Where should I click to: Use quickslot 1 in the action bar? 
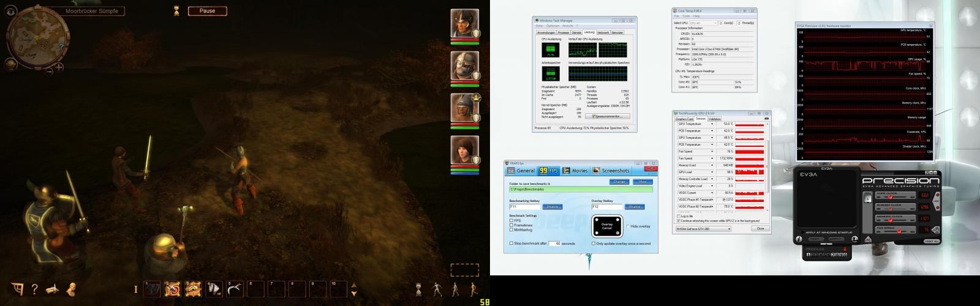pos(152,288)
